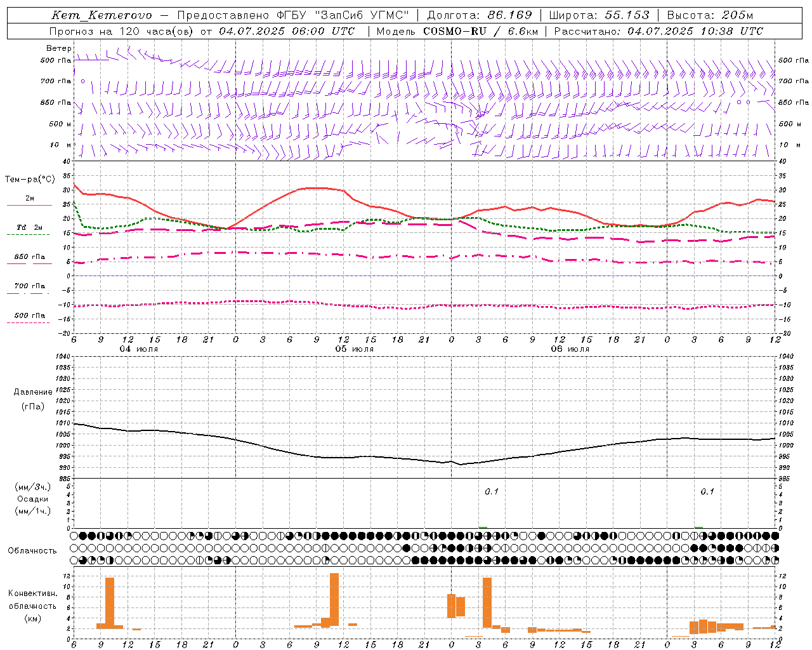Viewport: 812px width, 650px height.
Task: Select the '(мм/3ч.)' precipitation unit label
Action: coord(33,487)
